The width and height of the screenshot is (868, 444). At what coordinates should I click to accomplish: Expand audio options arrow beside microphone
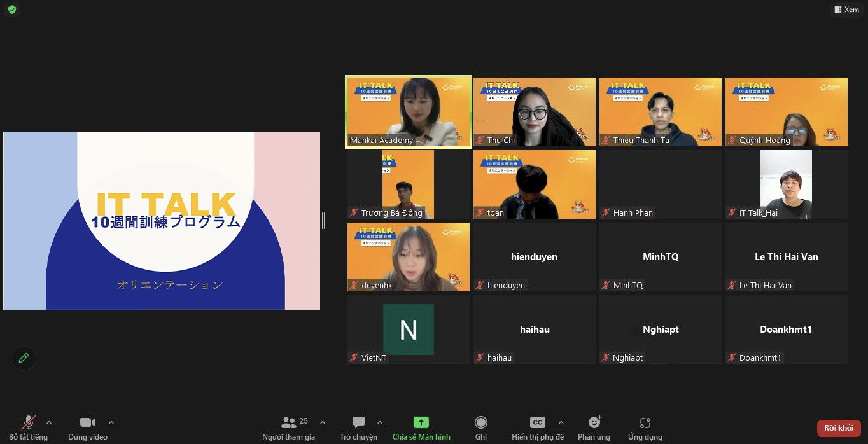(x=49, y=422)
